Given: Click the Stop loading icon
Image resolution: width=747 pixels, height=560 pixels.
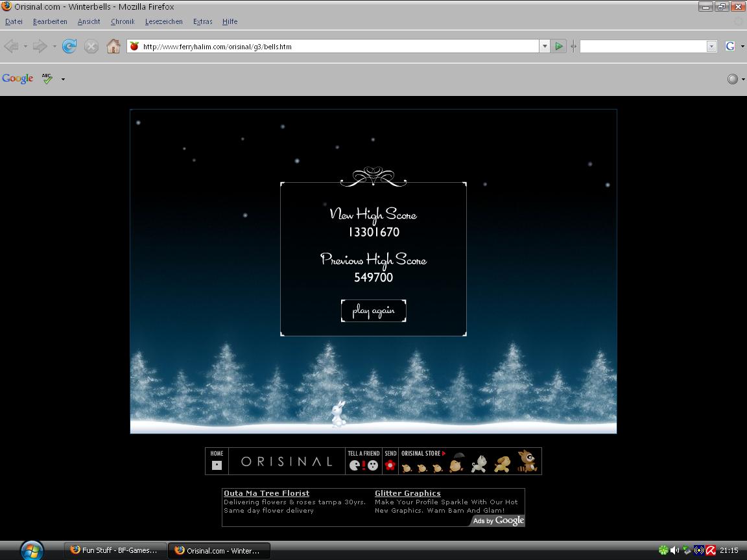Looking at the screenshot, I should pyautogui.click(x=91, y=46).
